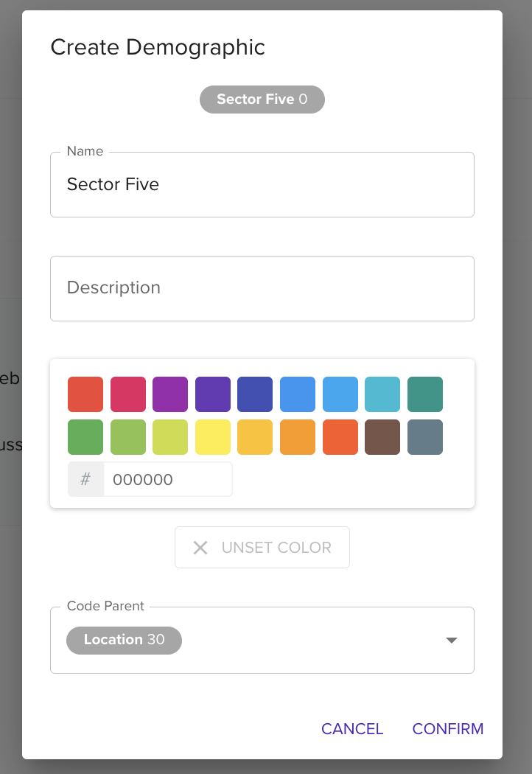
Task: Pick the pink color swatch
Action: [x=128, y=394]
